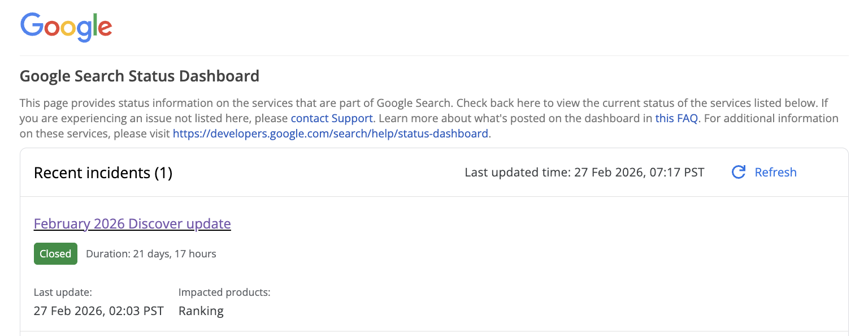Image resolution: width=868 pixels, height=336 pixels.
Task: Open the status-dashboard developers.google.com URL
Action: click(331, 133)
